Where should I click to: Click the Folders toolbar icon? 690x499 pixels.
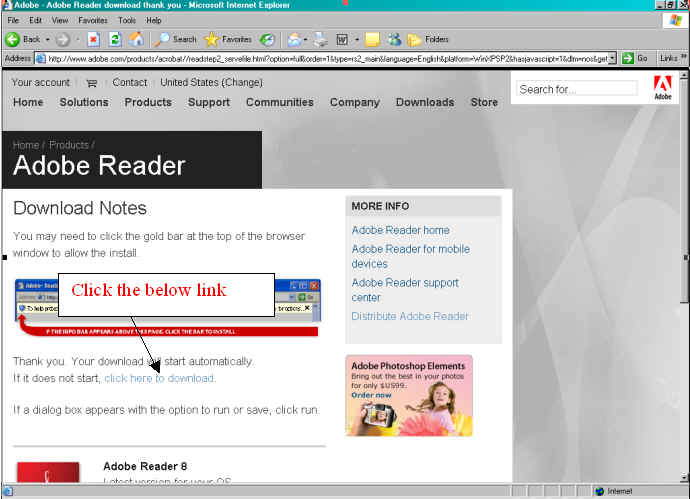pos(414,39)
